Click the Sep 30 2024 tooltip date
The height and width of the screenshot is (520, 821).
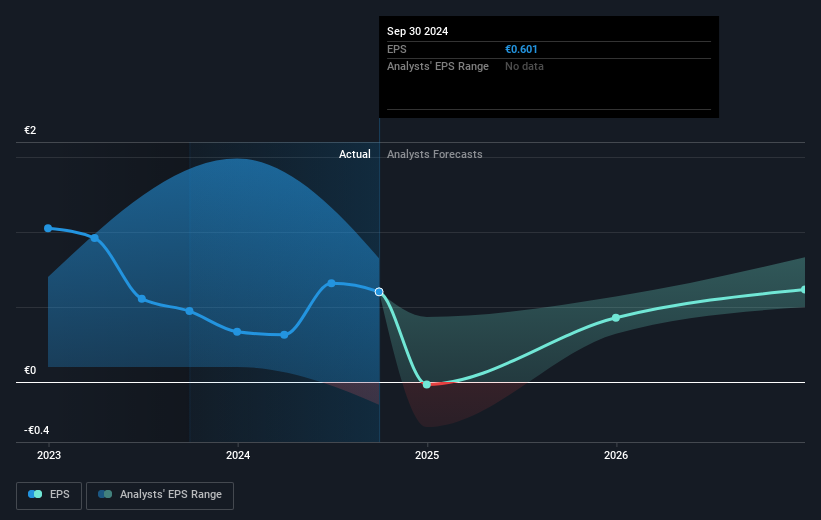[x=417, y=31]
